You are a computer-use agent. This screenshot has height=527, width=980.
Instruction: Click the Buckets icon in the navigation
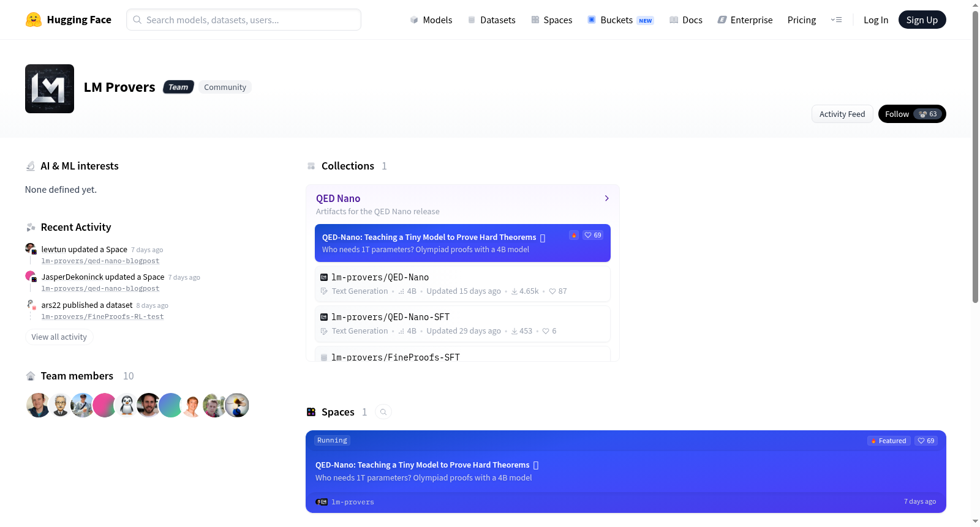(592, 20)
